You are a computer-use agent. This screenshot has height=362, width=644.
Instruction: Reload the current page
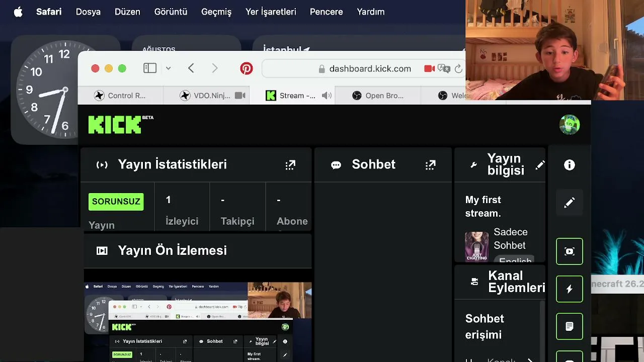[458, 69]
